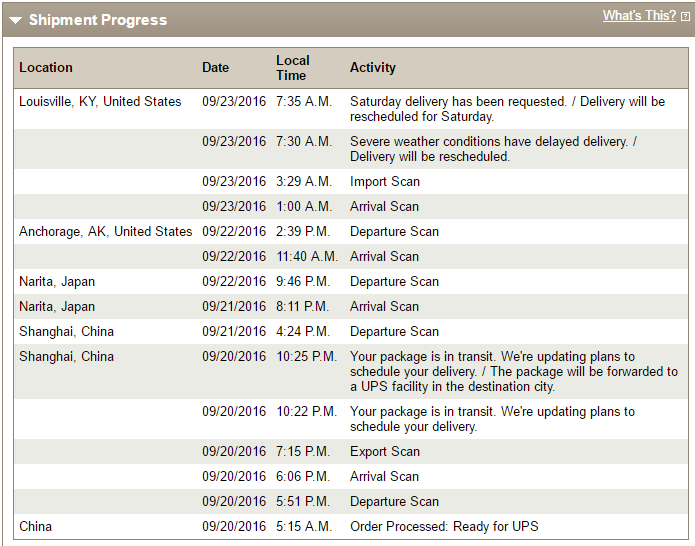Screen dimensions: 695x546
Task: Open the "What's This?" help link
Action: 638,16
